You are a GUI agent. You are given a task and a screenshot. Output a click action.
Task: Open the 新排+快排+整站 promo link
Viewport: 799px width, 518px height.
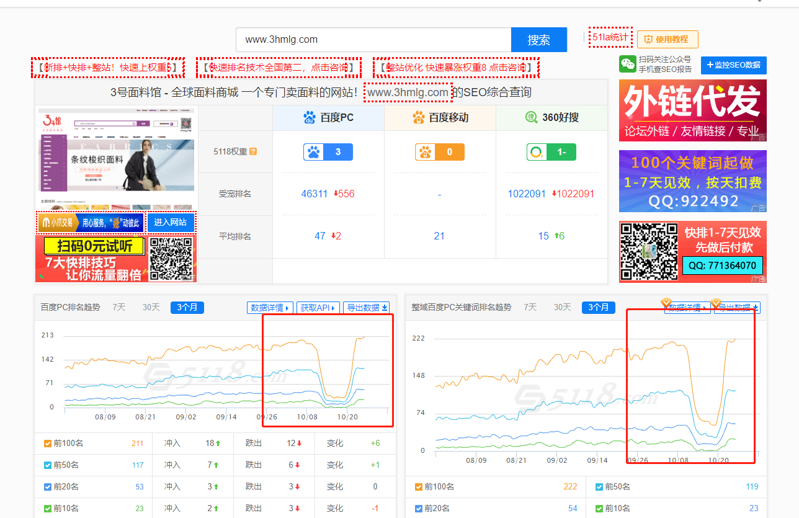[108, 67]
